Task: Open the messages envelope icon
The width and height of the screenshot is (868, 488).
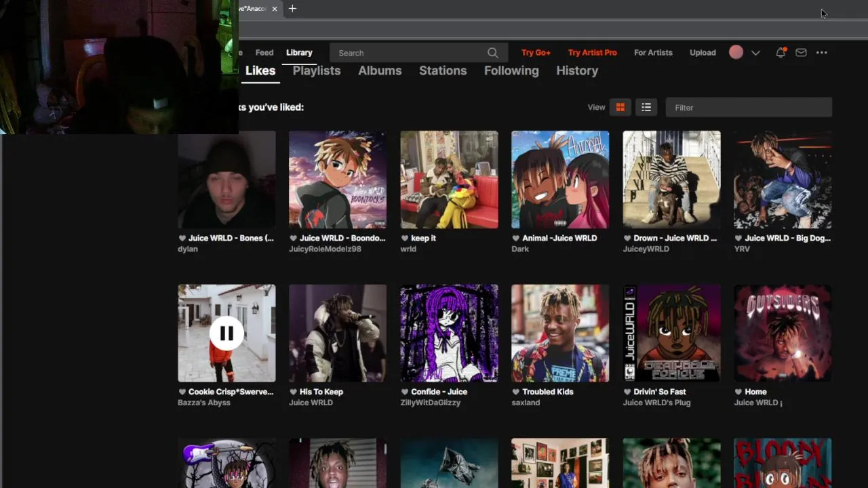Action: [801, 52]
